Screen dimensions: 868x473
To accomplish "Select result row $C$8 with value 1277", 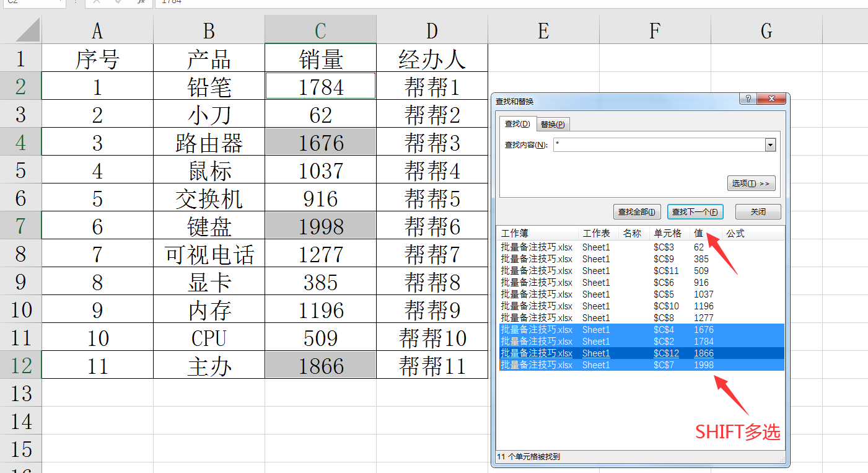I will (x=641, y=318).
